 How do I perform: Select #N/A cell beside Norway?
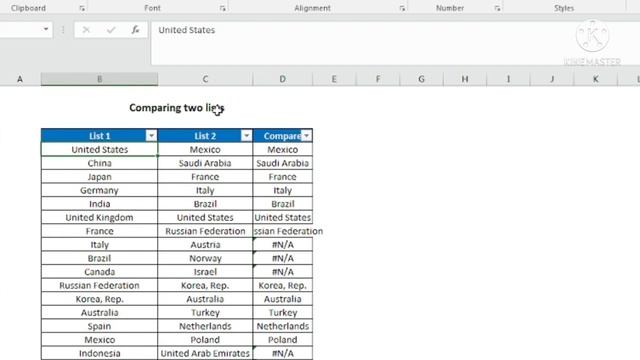(x=282, y=258)
